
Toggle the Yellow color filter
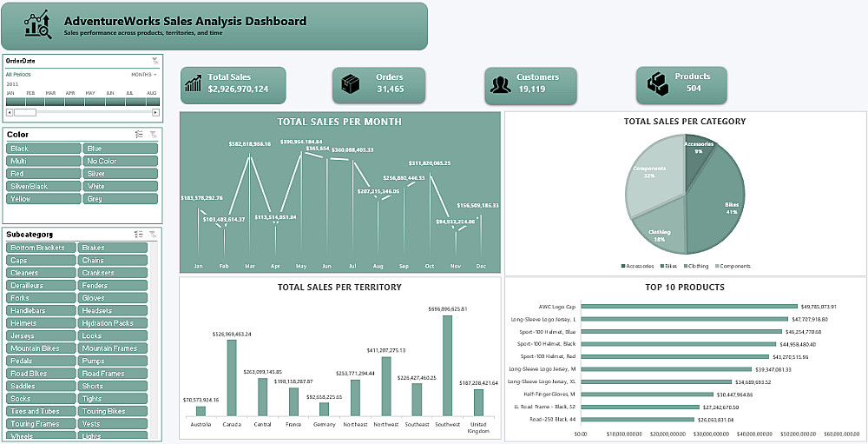coord(43,198)
